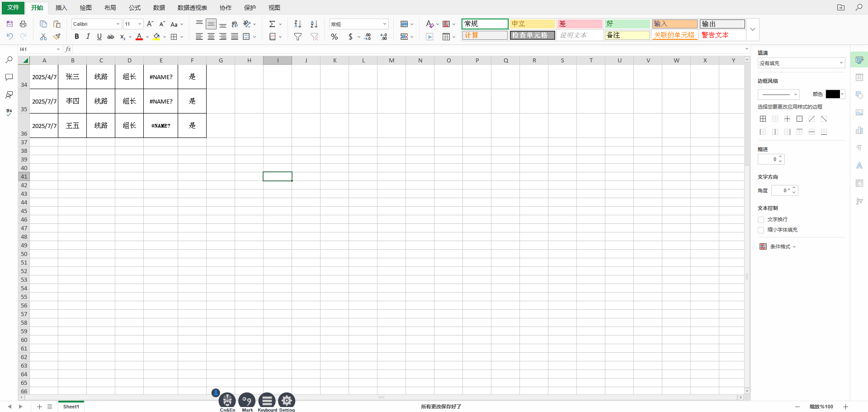
Task: Switch to the 插入 tab
Action: (61, 8)
